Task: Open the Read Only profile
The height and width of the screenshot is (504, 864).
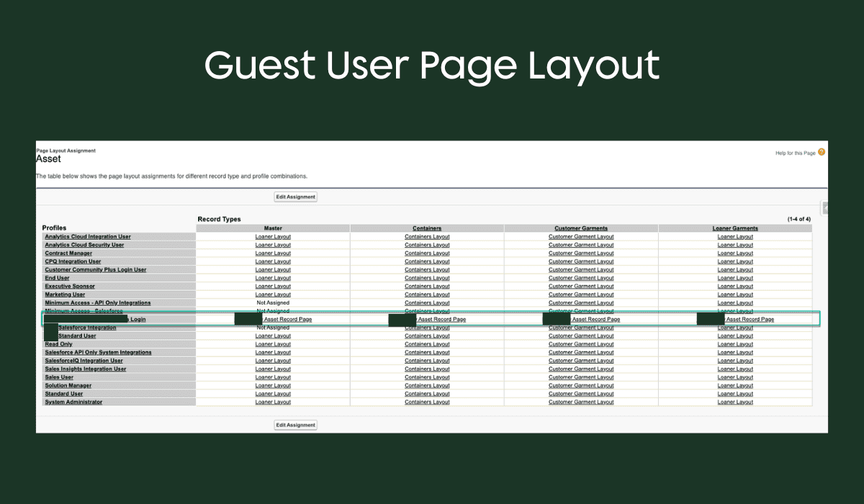Action: pyautogui.click(x=59, y=343)
